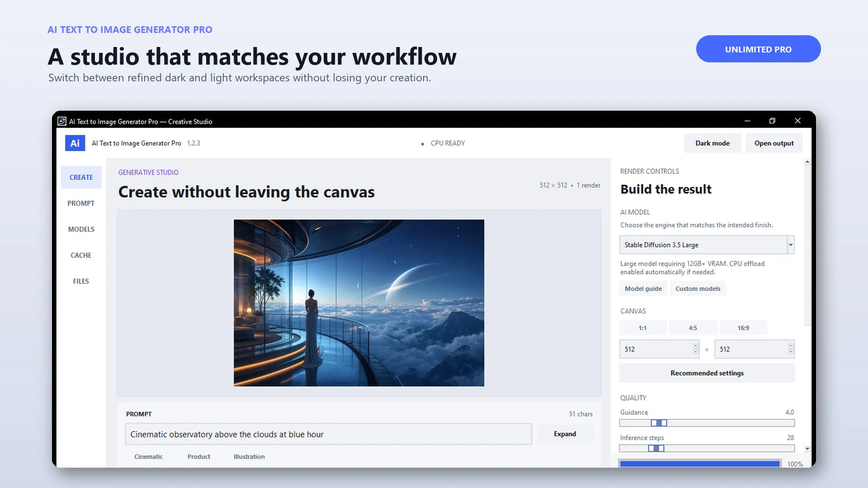The height and width of the screenshot is (488, 868).
Task: Decrease canvas width with down arrow
Action: (x=696, y=352)
